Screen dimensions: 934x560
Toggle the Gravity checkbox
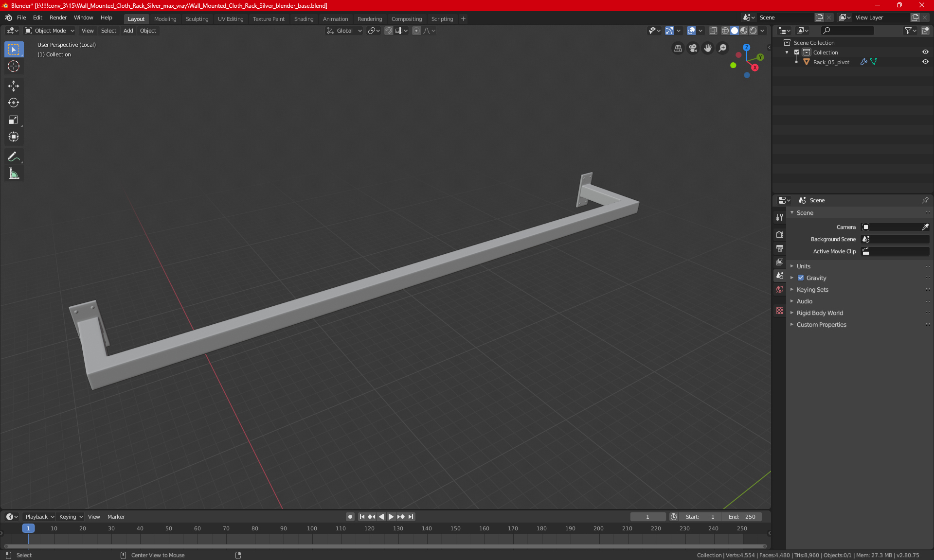801,278
